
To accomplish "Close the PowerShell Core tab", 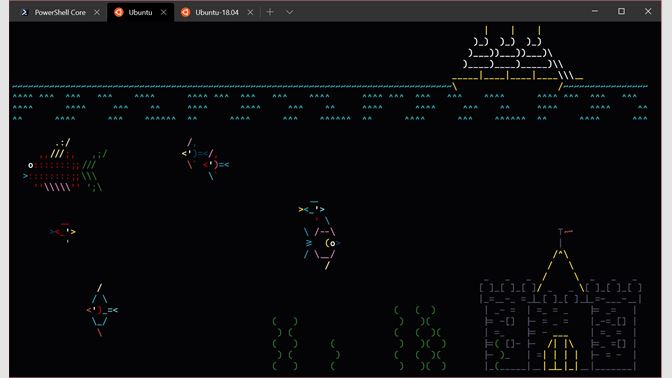I will point(97,12).
